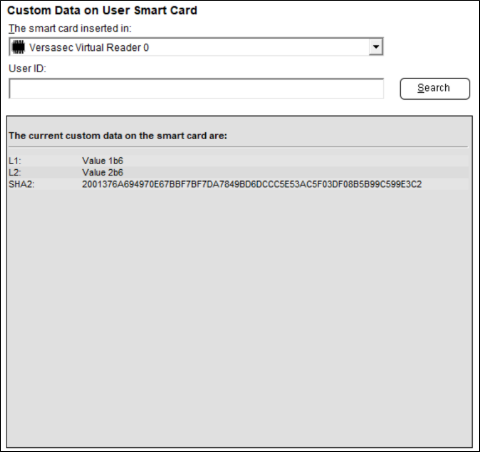Screen dimensions: 480x452
Task: Click the current custom data heading
Action: (x=118, y=136)
